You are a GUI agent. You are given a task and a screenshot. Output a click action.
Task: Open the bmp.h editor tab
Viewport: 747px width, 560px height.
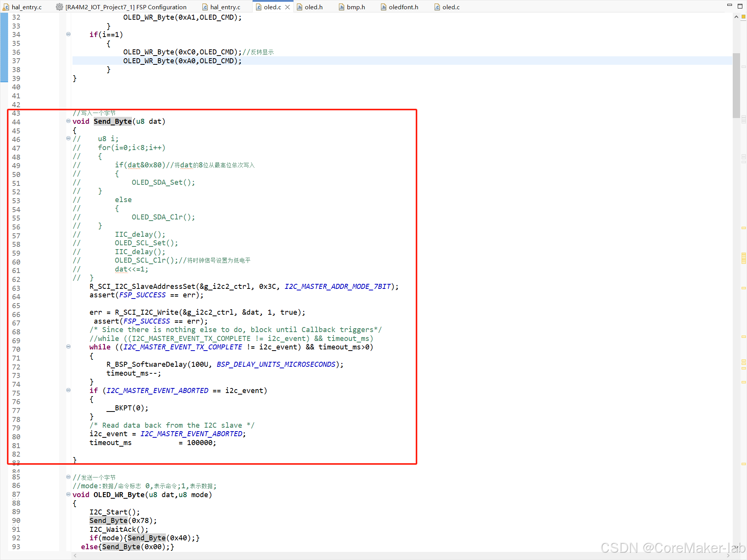click(356, 7)
